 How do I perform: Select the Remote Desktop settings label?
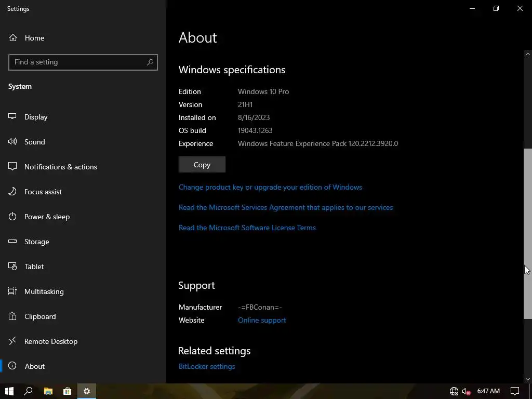click(51, 341)
